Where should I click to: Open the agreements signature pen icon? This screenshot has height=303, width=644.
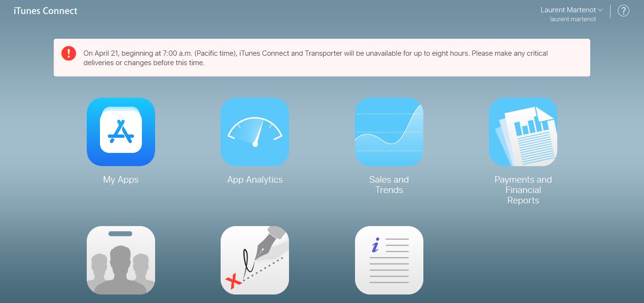tap(255, 260)
